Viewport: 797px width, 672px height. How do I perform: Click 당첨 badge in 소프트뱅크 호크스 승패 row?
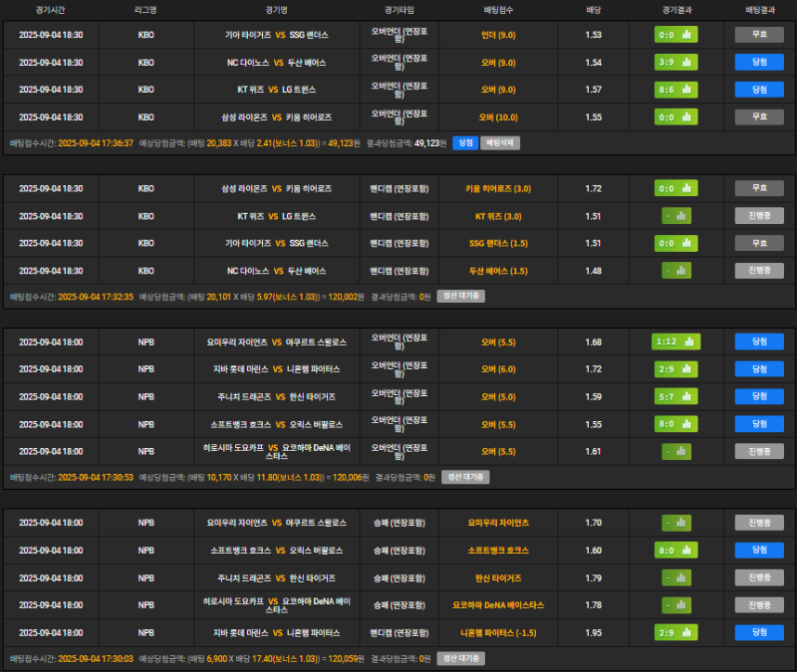pos(759,551)
